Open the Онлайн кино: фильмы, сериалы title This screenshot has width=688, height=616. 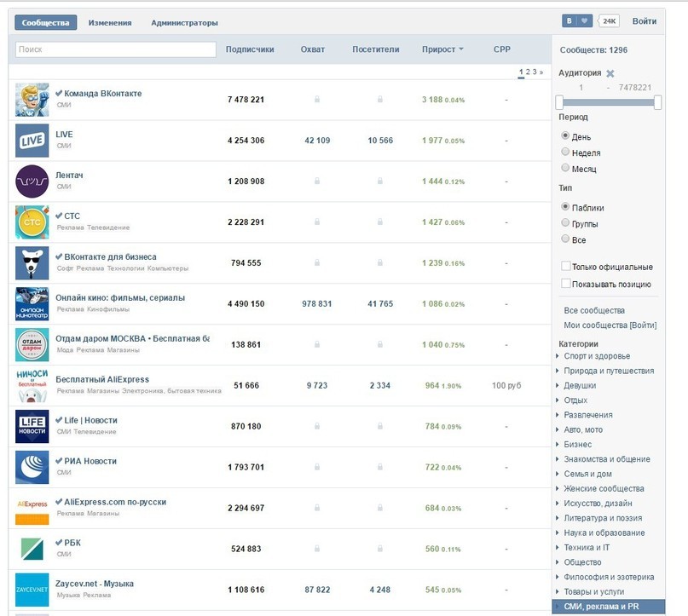[x=120, y=297]
